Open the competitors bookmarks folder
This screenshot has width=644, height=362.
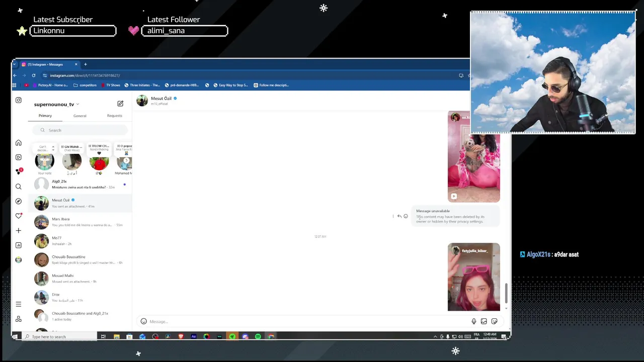pos(85,85)
